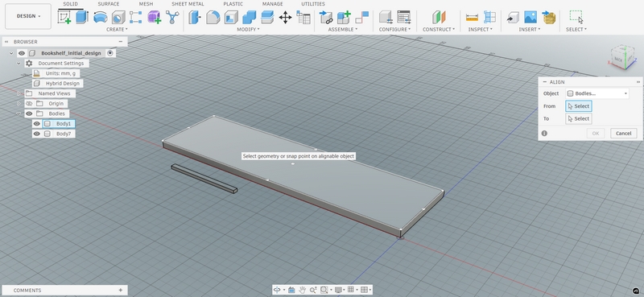
Task: Collapse the Bookshelf_initial_design root node
Action: [11, 53]
